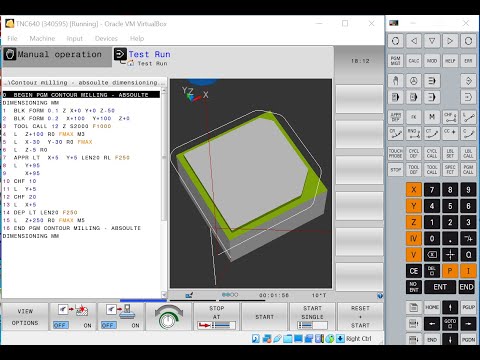Open the Devices menu
The image size is (480, 360).
click(x=106, y=38)
